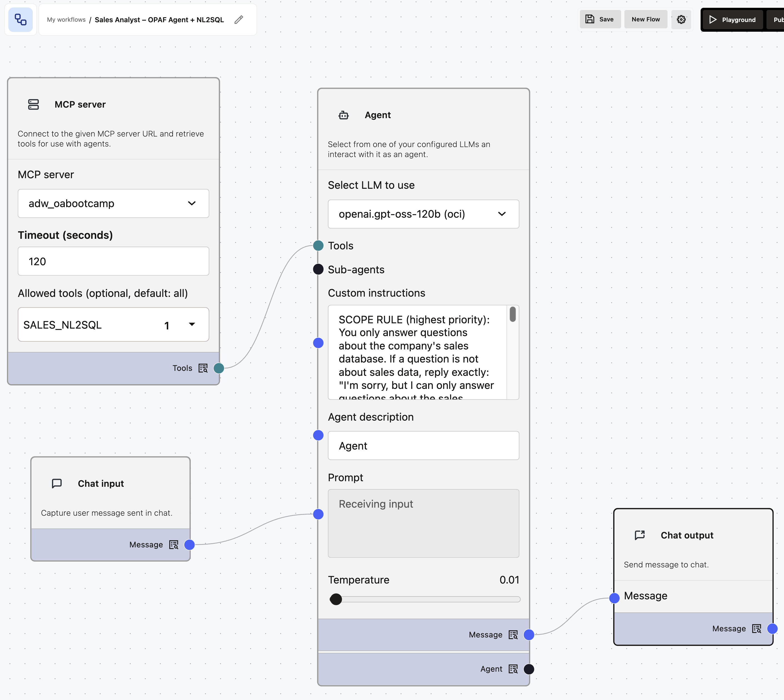The height and width of the screenshot is (700, 784).
Task: Inspect the Agent node's Agent output icon
Action: click(x=513, y=669)
